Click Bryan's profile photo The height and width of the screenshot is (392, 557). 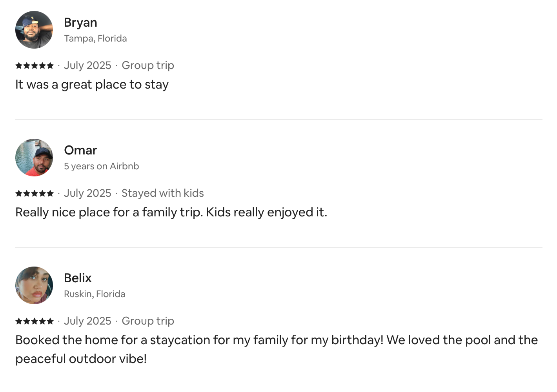coord(34,30)
